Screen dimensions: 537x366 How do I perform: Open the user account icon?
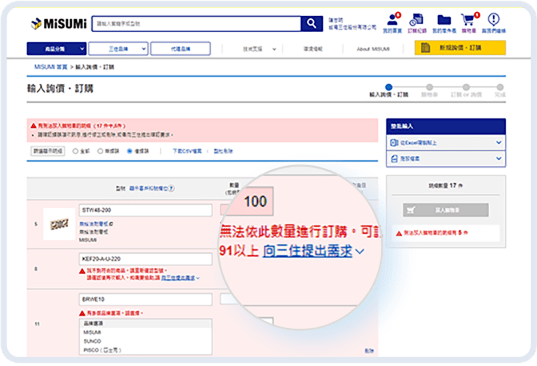393,20
